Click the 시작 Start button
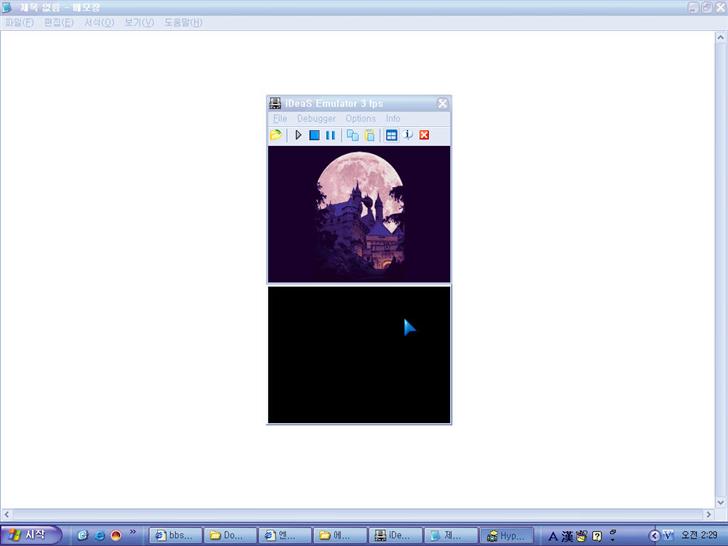 click(x=31, y=535)
